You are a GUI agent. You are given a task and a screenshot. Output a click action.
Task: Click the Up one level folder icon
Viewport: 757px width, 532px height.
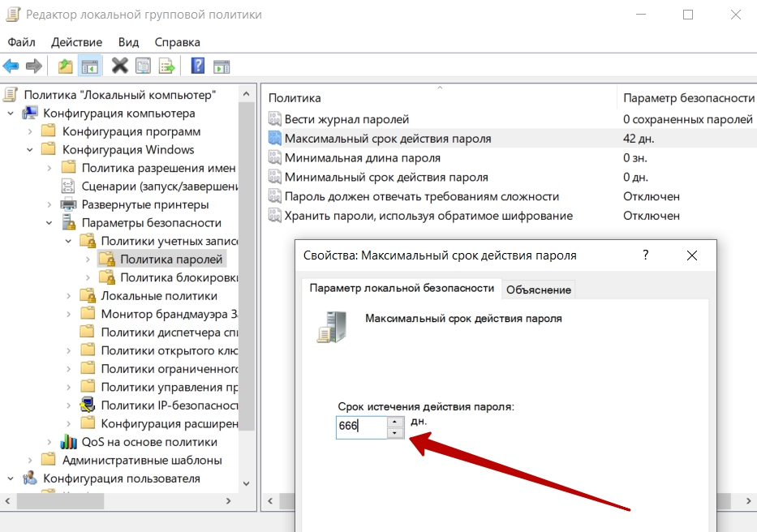pyautogui.click(x=65, y=66)
